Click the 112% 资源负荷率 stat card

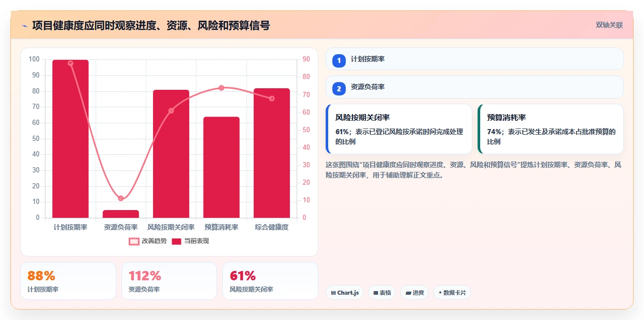click(x=169, y=281)
